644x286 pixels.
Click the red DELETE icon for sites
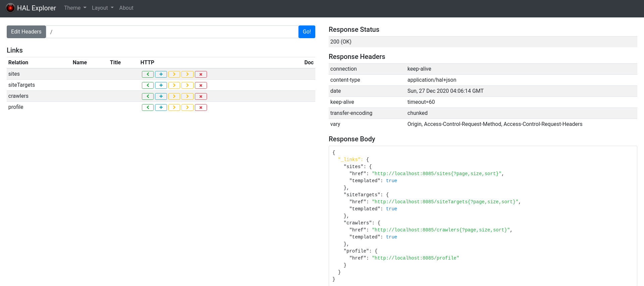pos(201,74)
